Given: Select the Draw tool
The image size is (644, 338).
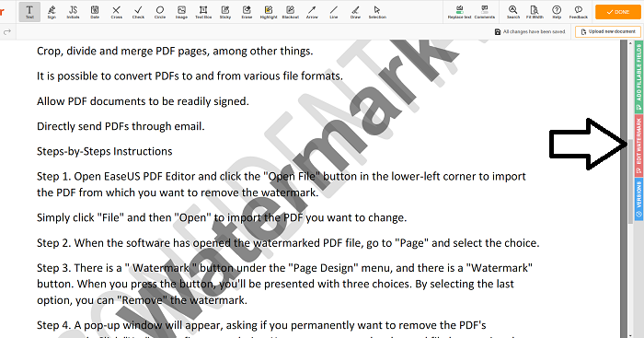Looking at the screenshot, I should [x=355, y=12].
